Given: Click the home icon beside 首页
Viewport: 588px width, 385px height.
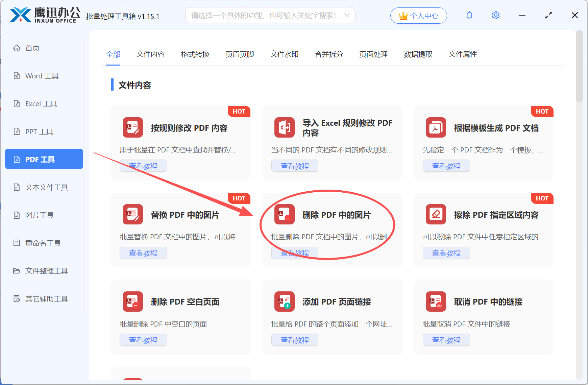Looking at the screenshot, I should click(x=17, y=48).
